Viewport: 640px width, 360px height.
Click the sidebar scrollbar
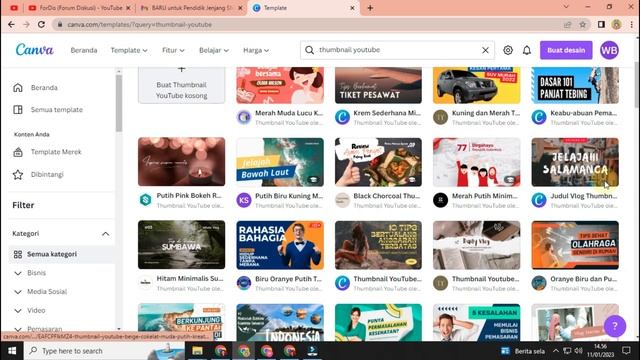pos(119,104)
